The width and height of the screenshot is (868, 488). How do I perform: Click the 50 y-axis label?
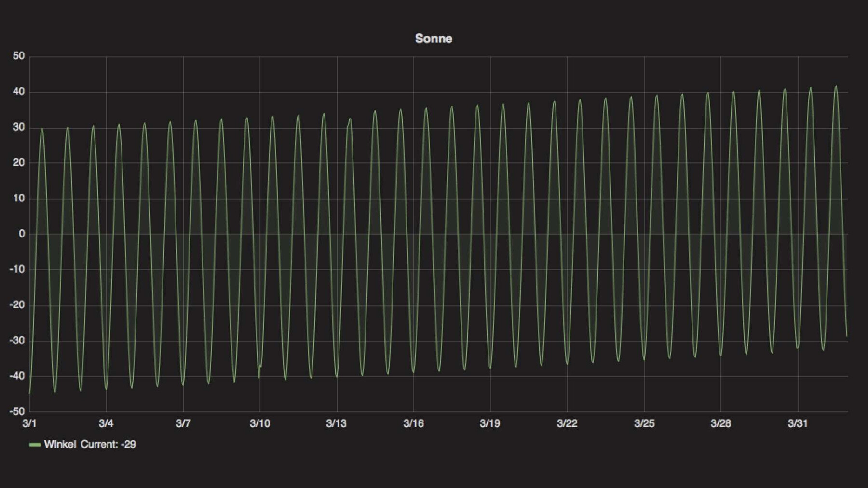(x=18, y=56)
